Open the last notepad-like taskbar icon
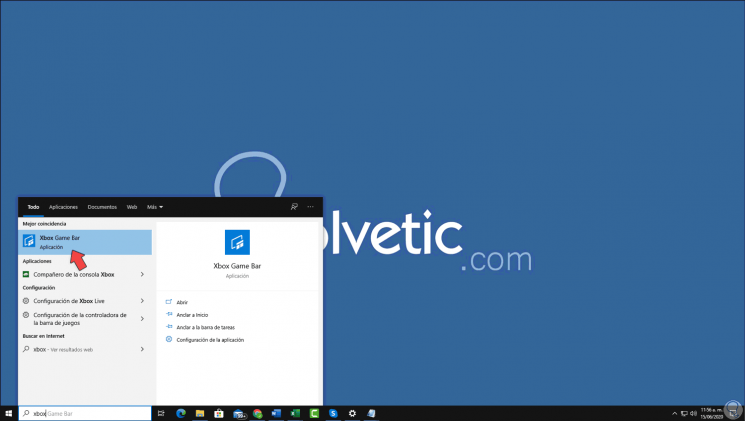The width and height of the screenshot is (745, 421). (371, 413)
